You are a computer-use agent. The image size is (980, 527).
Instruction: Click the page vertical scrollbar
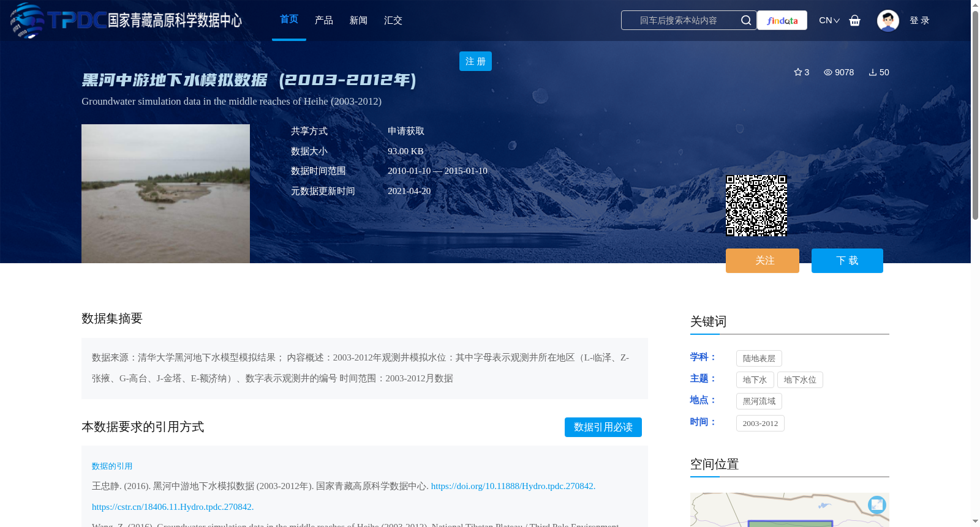click(x=975, y=114)
